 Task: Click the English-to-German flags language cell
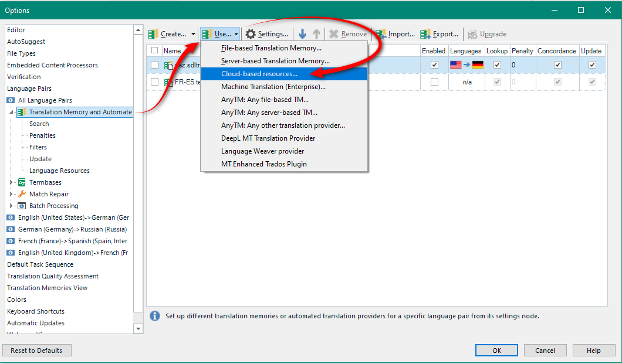tap(467, 65)
